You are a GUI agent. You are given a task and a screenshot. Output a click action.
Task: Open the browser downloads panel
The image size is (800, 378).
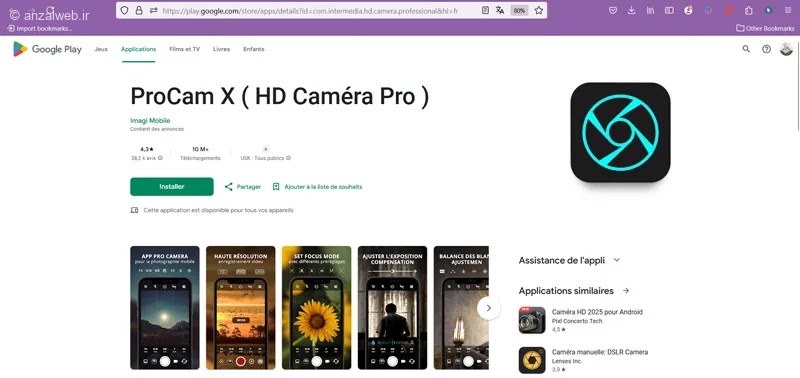pyautogui.click(x=632, y=10)
